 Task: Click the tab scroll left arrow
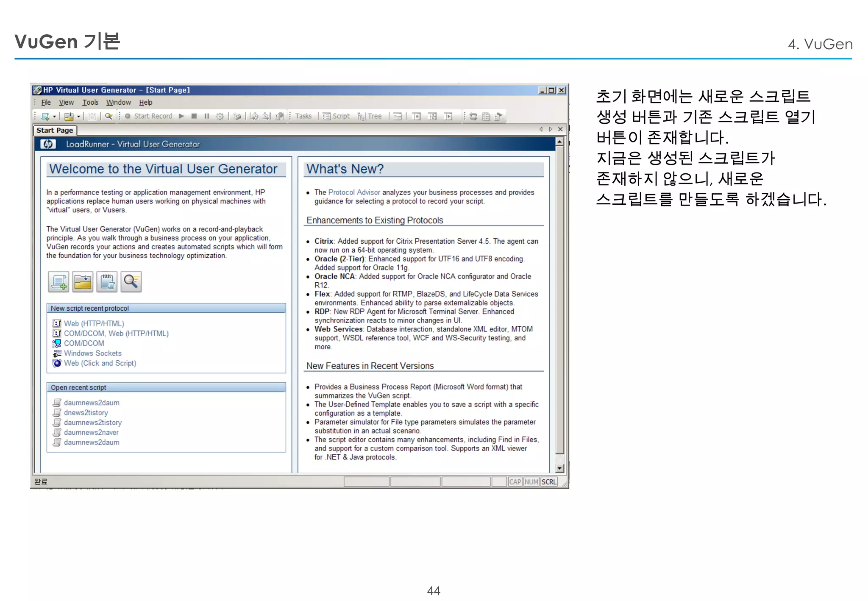(x=541, y=129)
